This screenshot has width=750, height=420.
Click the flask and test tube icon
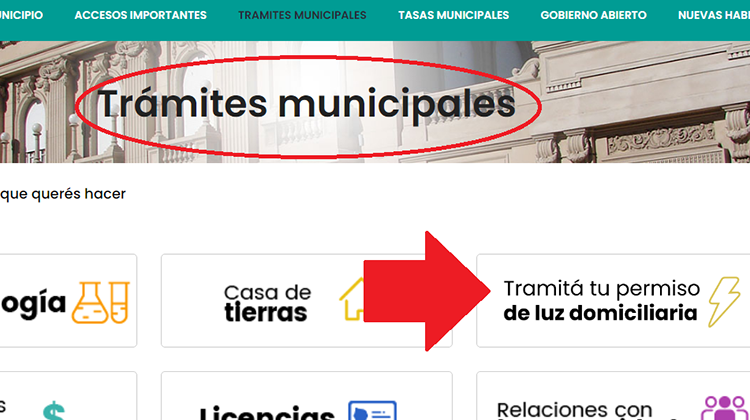click(98, 301)
